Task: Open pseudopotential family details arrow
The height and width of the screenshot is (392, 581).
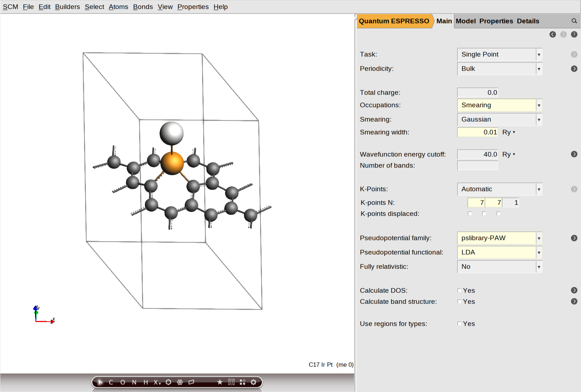Action: [x=574, y=238]
